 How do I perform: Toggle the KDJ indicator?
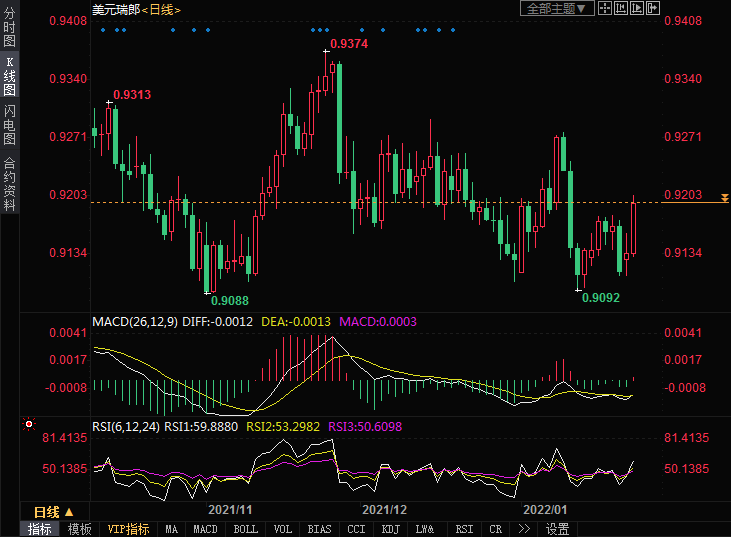(392, 529)
